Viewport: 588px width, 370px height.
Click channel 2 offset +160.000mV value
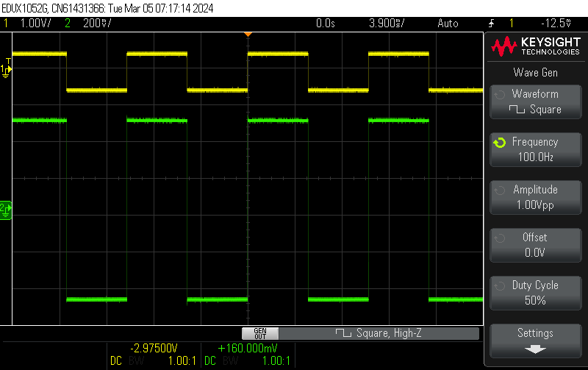248,348
